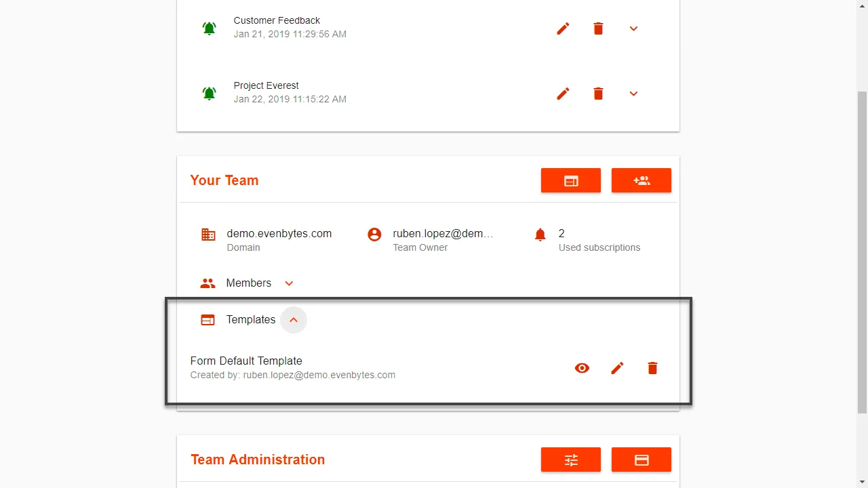Preview the Form Default Template

(x=582, y=368)
